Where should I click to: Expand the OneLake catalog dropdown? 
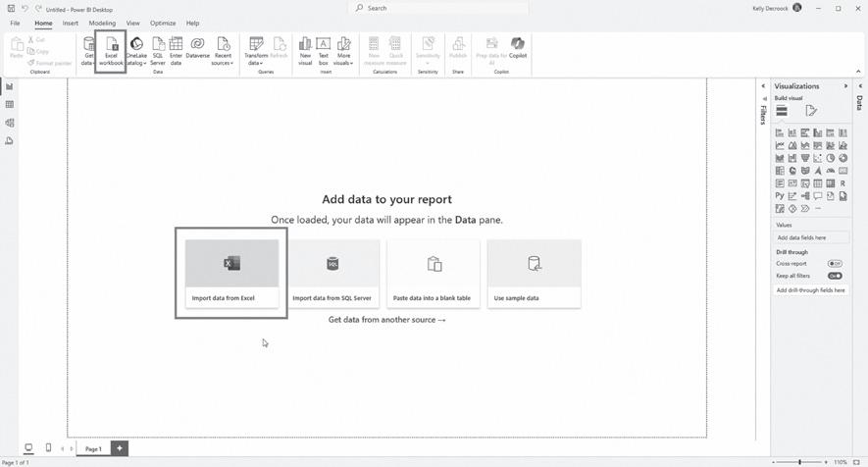pyautogui.click(x=136, y=52)
